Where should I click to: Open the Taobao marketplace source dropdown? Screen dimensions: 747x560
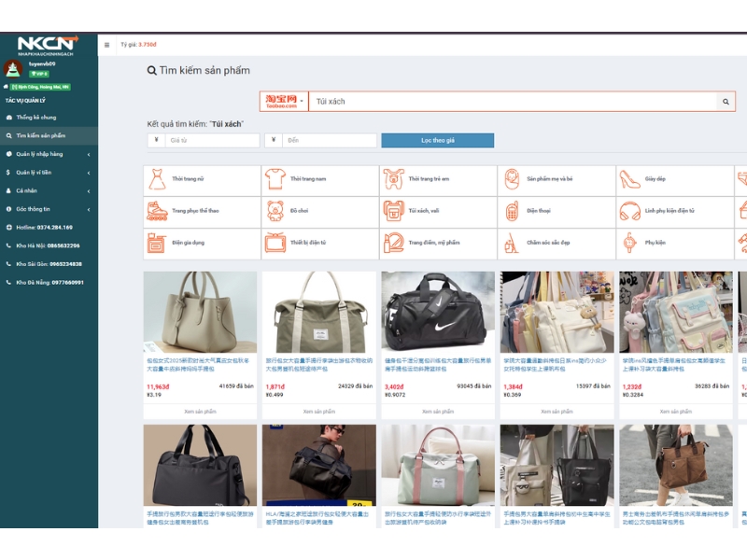pos(283,101)
